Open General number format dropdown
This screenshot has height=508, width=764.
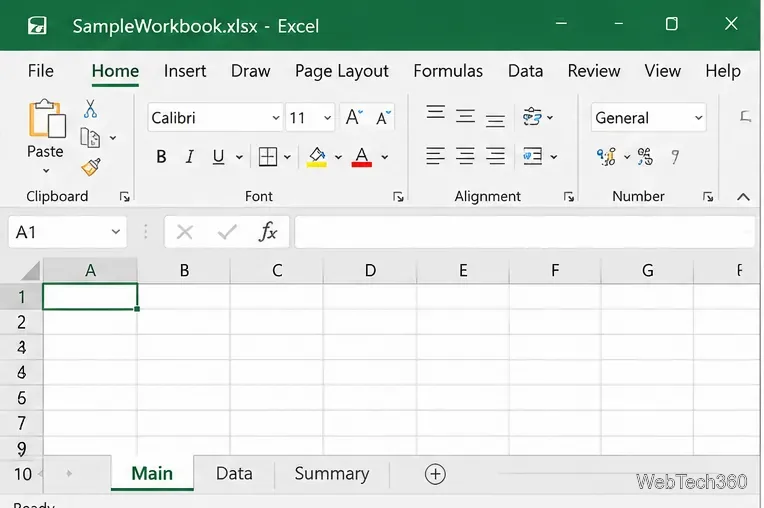698,118
